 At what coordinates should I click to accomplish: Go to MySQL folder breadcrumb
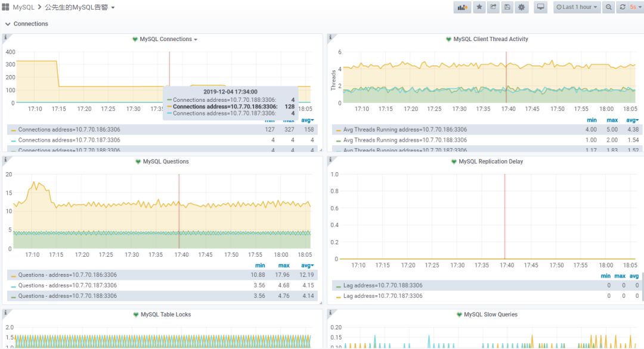pos(23,7)
